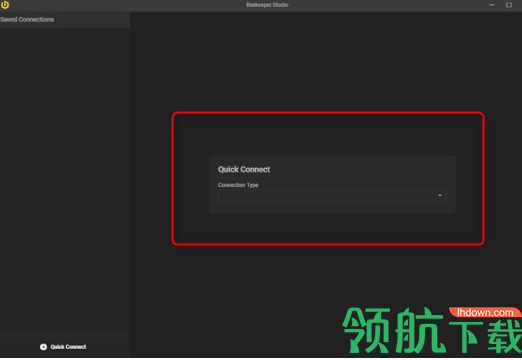Click the Beekeeper Studio window title

pyautogui.click(x=267, y=5)
